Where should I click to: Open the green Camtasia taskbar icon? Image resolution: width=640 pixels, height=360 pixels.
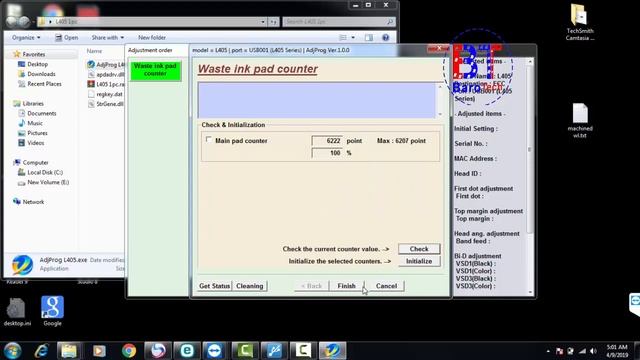point(244,351)
